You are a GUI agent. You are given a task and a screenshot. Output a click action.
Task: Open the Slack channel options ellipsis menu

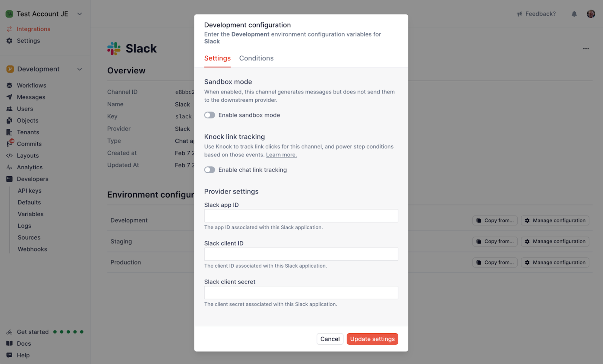pyautogui.click(x=586, y=49)
